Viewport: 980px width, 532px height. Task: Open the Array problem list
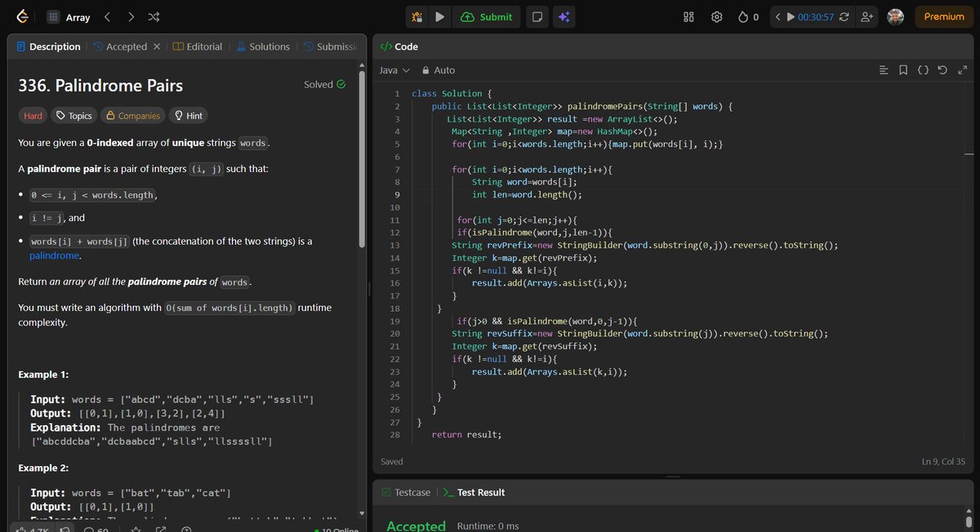pyautogui.click(x=69, y=16)
